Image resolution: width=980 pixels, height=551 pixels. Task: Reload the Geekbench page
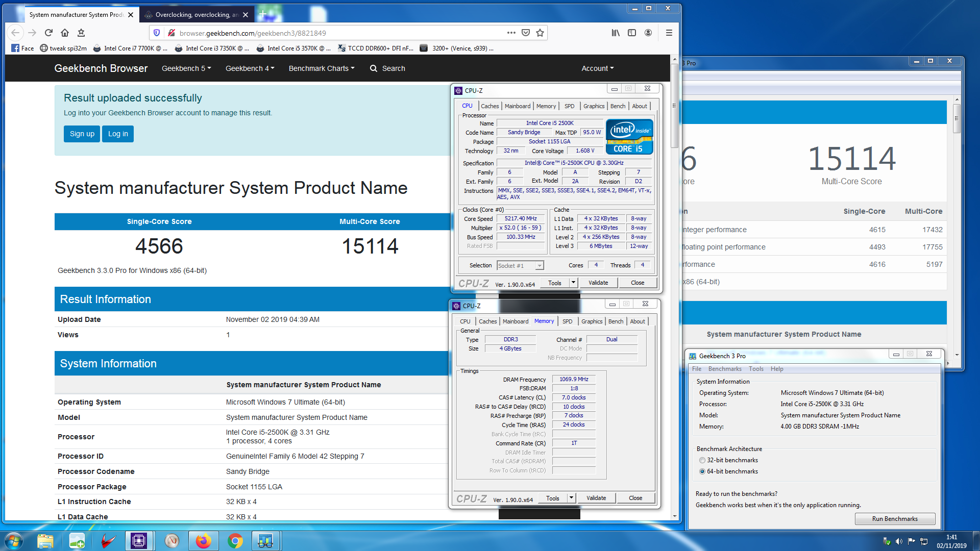(48, 33)
